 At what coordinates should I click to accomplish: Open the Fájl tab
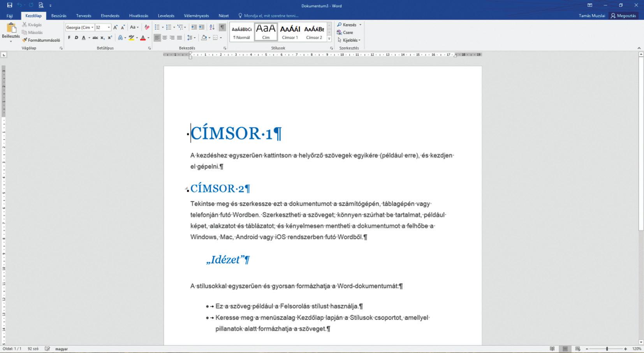(x=10, y=16)
